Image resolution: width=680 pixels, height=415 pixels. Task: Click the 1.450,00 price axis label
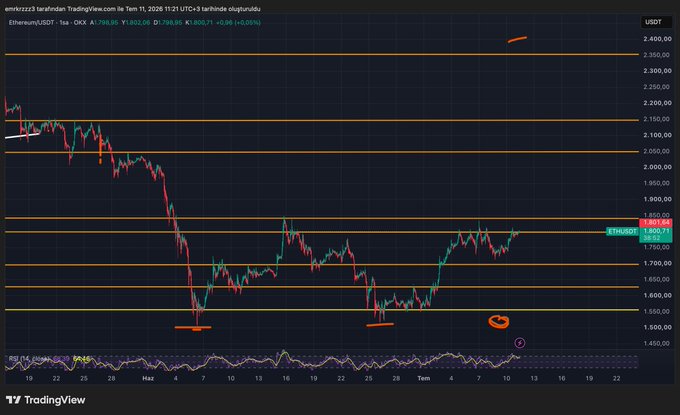(657, 343)
